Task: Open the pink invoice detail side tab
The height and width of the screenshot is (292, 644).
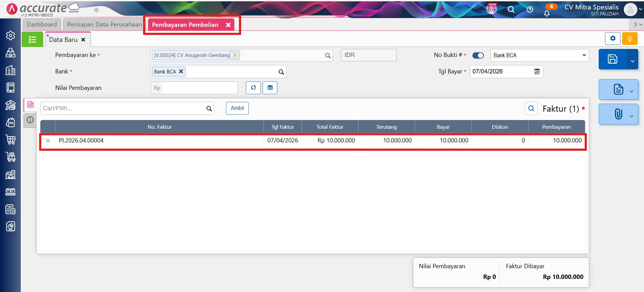Action: 30,105
